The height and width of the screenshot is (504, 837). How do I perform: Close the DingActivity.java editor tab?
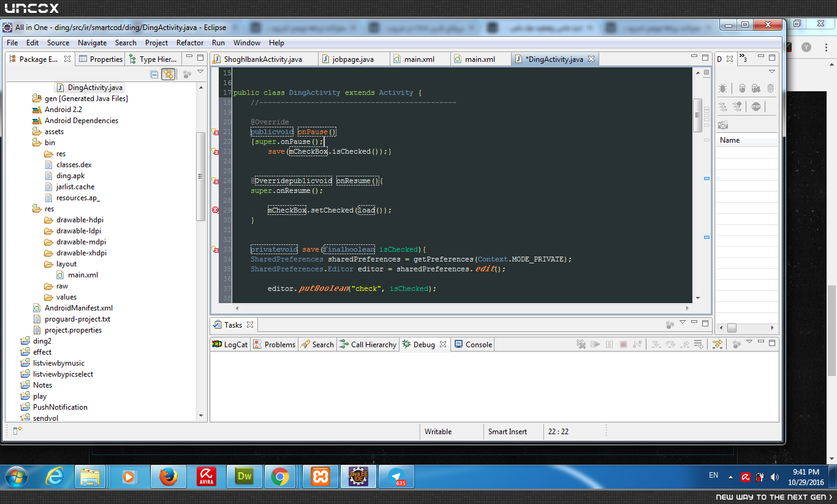591,59
